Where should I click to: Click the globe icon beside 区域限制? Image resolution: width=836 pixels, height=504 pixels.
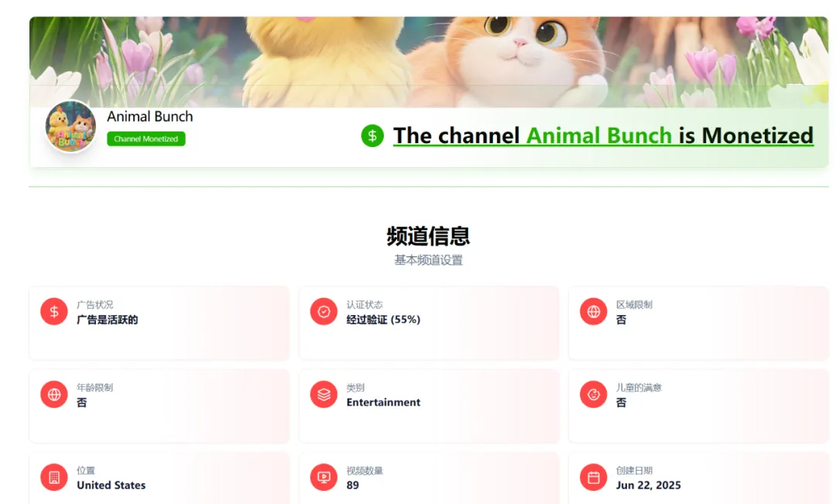593,312
